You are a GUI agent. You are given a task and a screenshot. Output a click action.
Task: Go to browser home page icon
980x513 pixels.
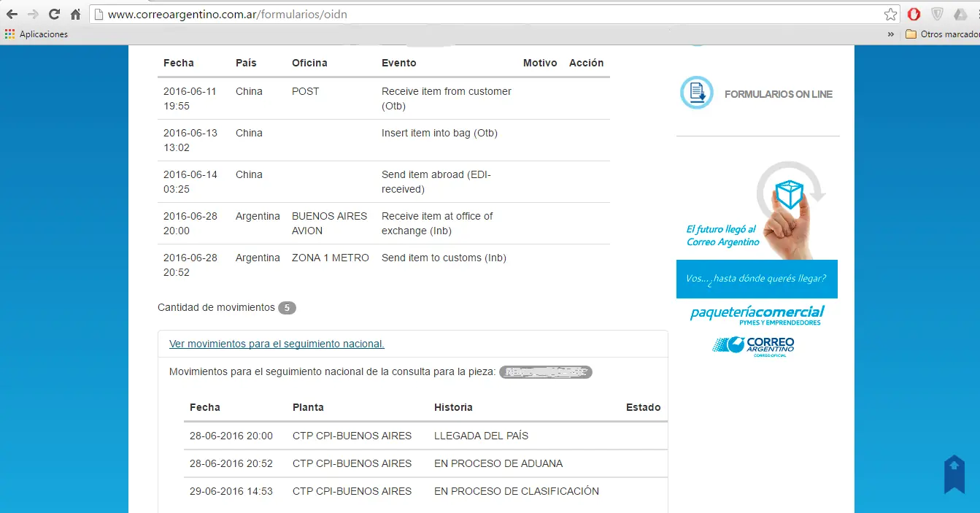tap(75, 14)
